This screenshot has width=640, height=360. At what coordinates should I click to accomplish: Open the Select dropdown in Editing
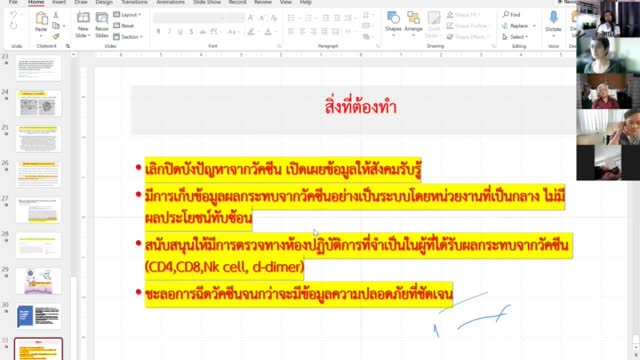[x=516, y=37]
